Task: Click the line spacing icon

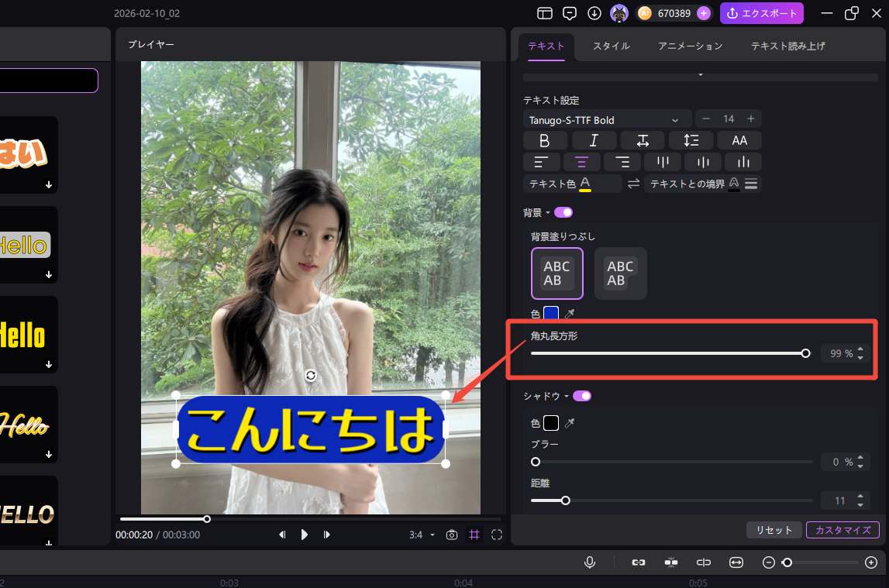Action: [691, 140]
